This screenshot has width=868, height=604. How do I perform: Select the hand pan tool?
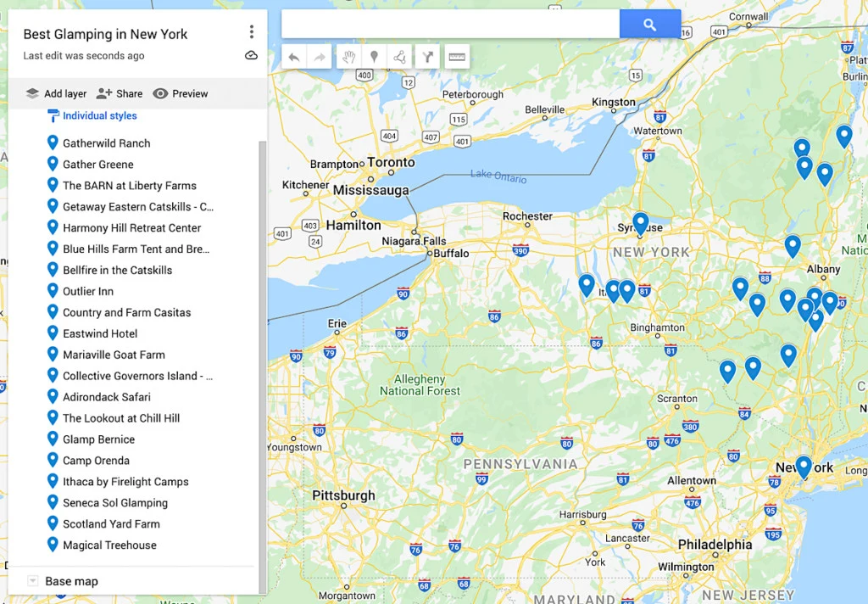348,57
